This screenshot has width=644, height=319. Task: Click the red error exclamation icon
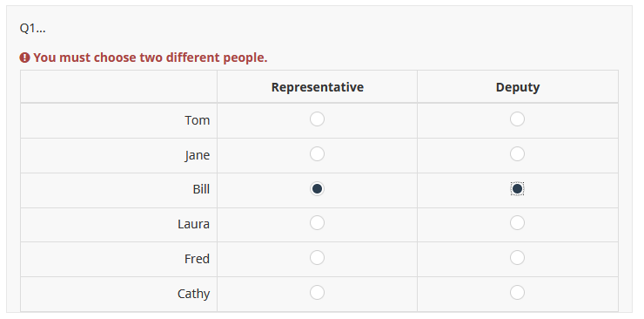pyautogui.click(x=24, y=58)
